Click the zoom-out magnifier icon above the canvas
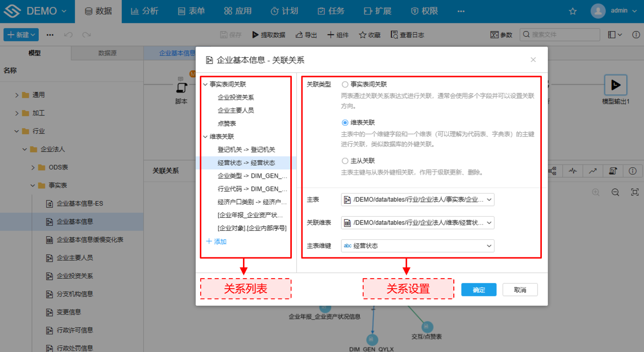644x352 pixels. point(615,192)
